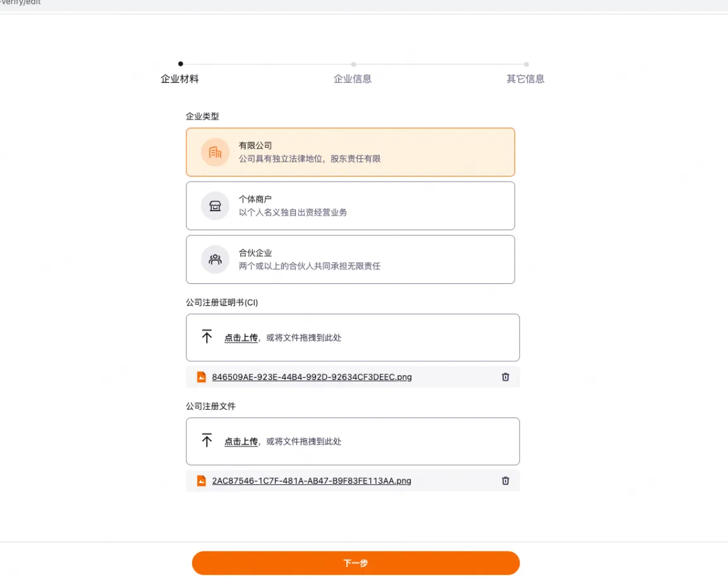Click the 下一步 button
728x578 pixels.
(356, 563)
